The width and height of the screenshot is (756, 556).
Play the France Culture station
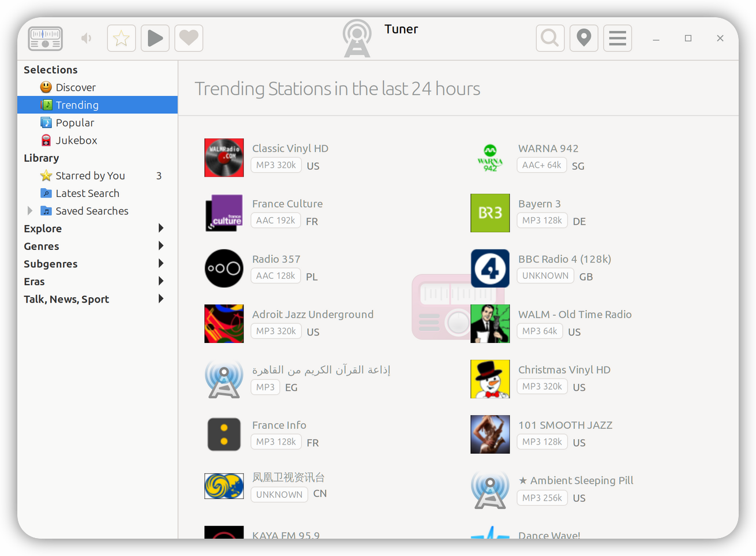pyautogui.click(x=287, y=204)
